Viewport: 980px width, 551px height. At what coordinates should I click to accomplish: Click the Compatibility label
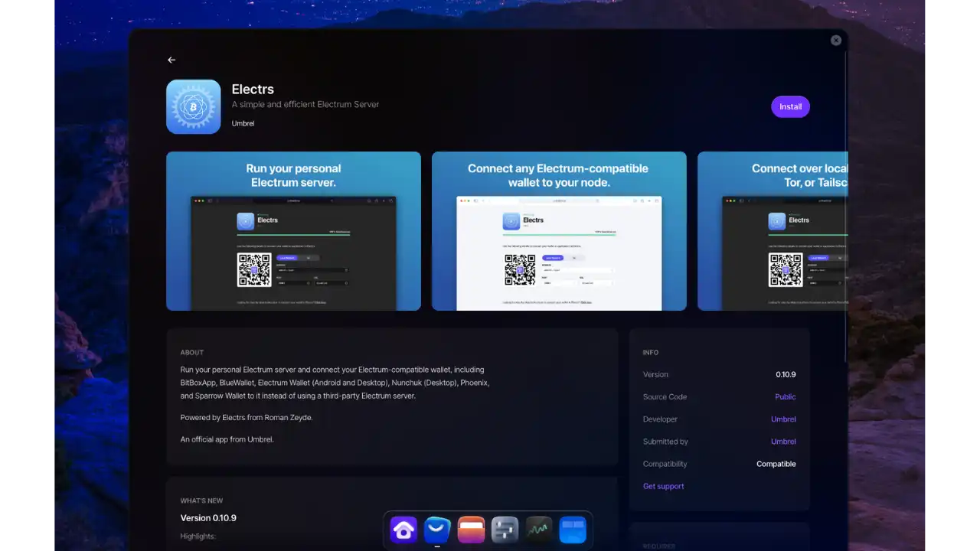[x=665, y=464]
